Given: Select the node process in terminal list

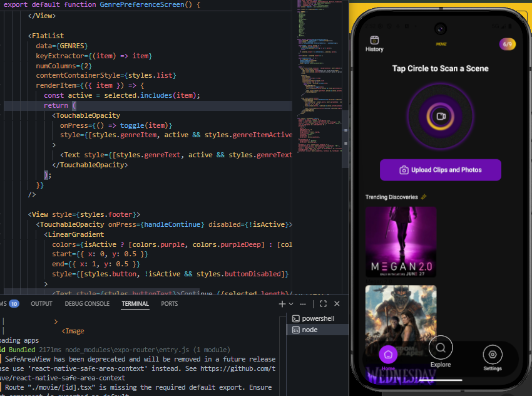Looking at the screenshot, I should tap(310, 329).
